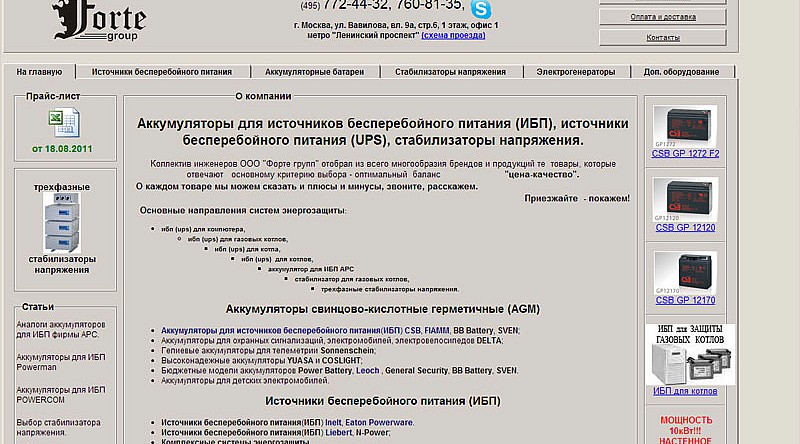This screenshot has width=800, height=444.
Task: Click the Контакты button
Action: coord(662,37)
